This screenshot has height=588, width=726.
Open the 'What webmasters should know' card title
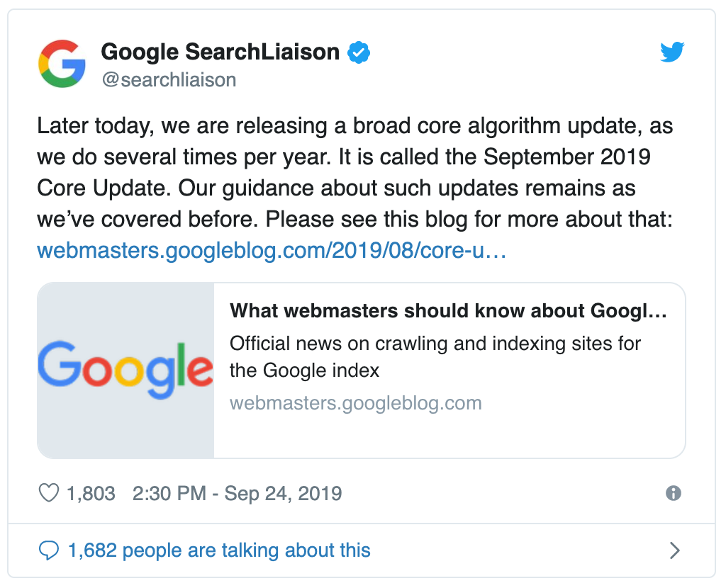point(449,310)
